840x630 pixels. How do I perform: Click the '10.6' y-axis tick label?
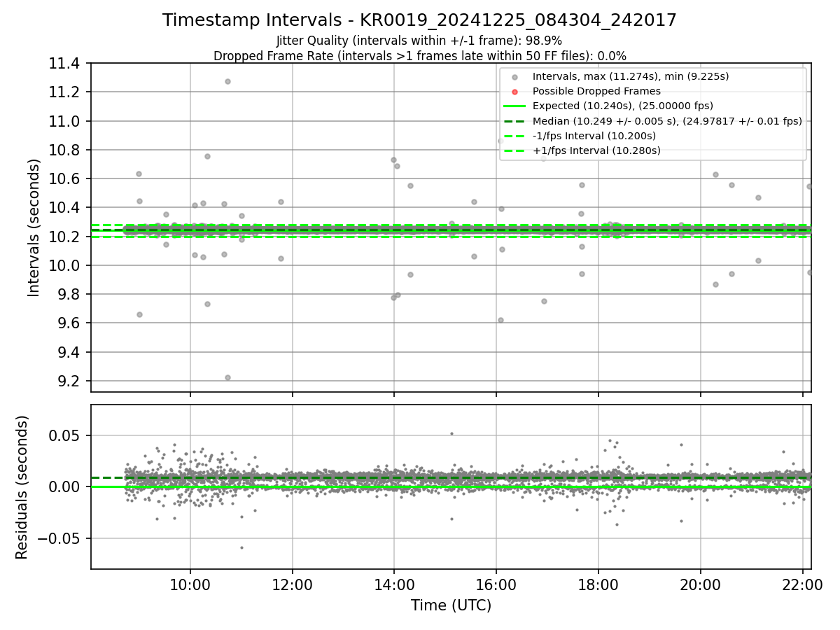pyautogui.click(x=66, y=179)
